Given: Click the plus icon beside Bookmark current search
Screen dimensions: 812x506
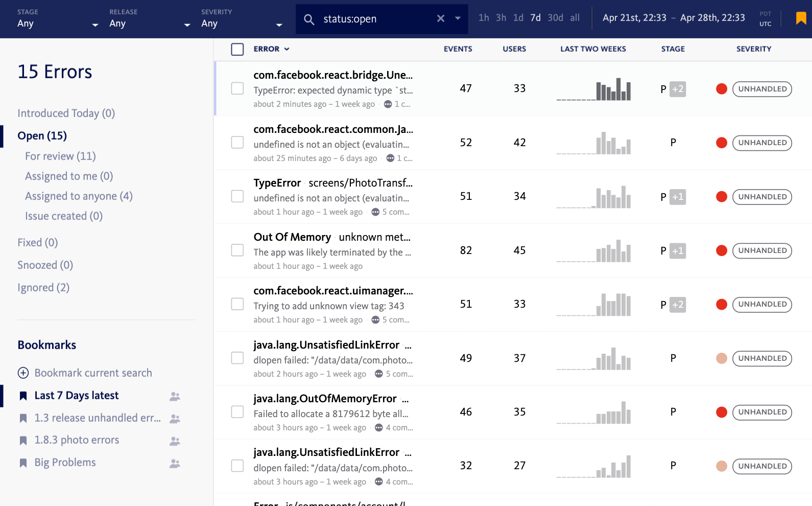Looking at the screenshot, I should (23, 373).
